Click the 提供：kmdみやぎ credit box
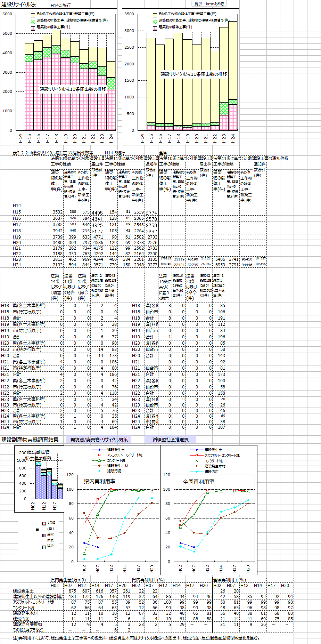 coord(209,4)
